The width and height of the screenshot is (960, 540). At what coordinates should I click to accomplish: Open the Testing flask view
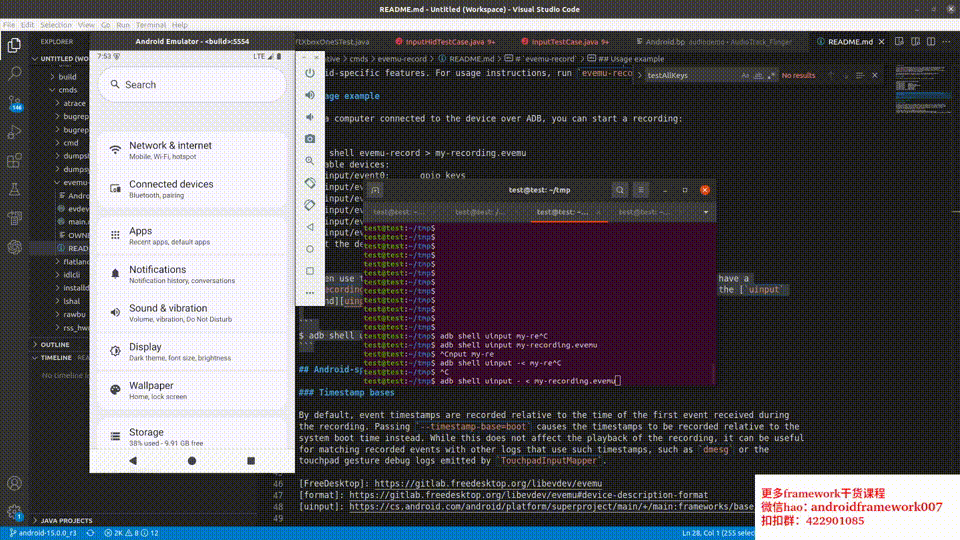(14, 189)
